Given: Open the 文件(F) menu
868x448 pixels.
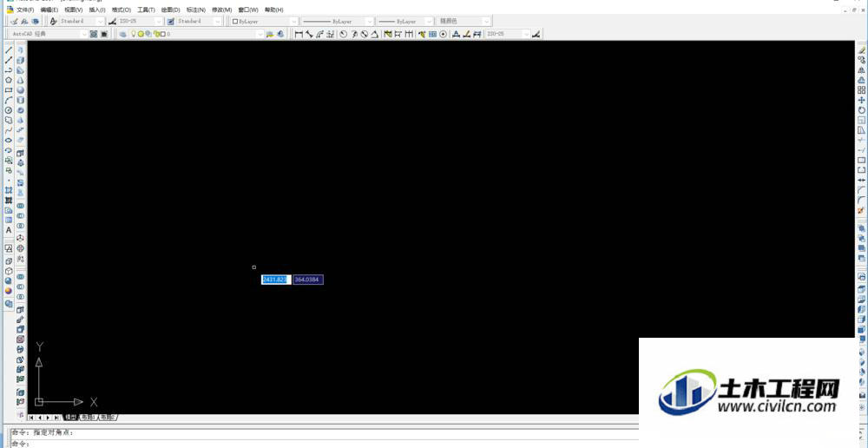Looking at the screenshot, I should tap(25, 10).
